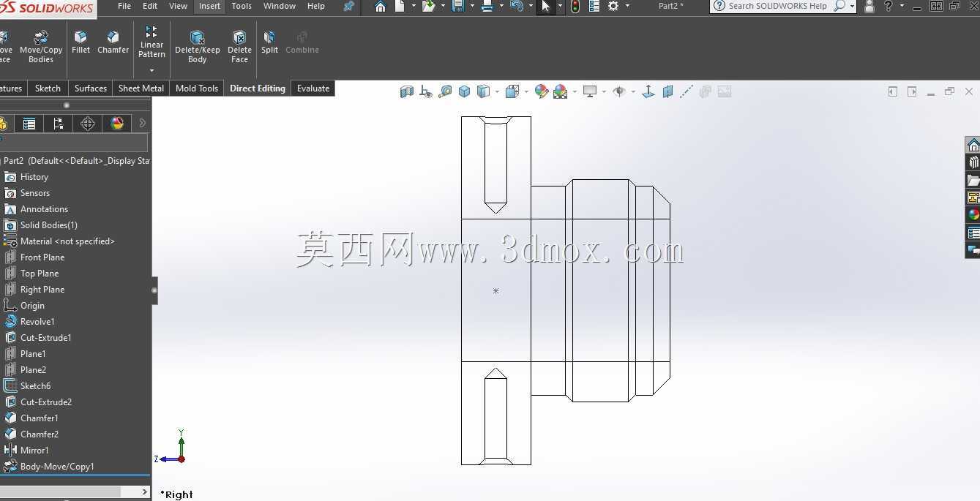The width and height of the screenshot is (980, 501).
Task: Click the Delete Face tool
Action: click(x=239, y=47)
